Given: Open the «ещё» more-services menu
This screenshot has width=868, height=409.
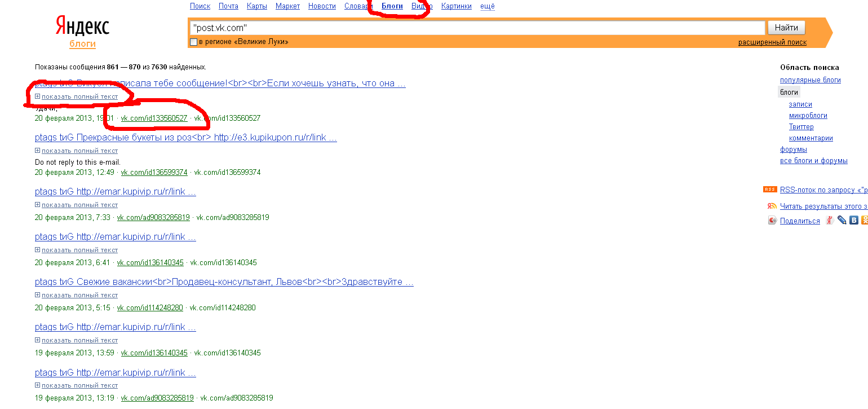Looking at the screenshot, I should pos(488,6).
